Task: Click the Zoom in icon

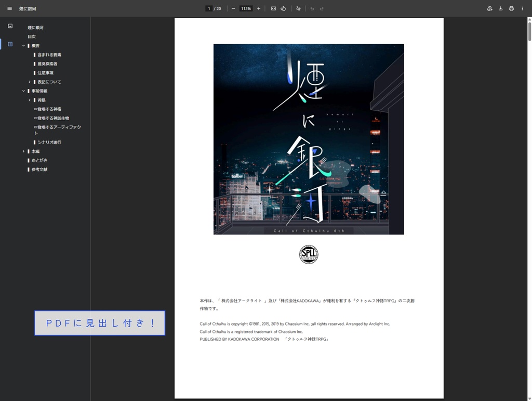Action: 258,8
